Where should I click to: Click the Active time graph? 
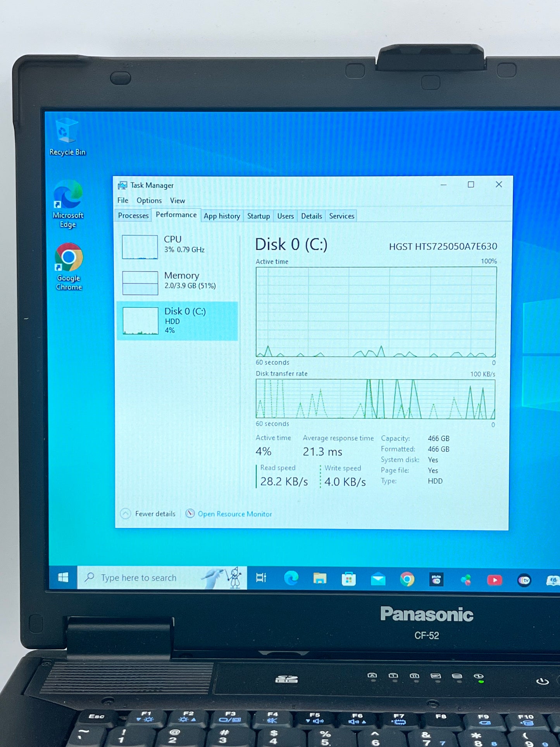click(x=376, y=312)
